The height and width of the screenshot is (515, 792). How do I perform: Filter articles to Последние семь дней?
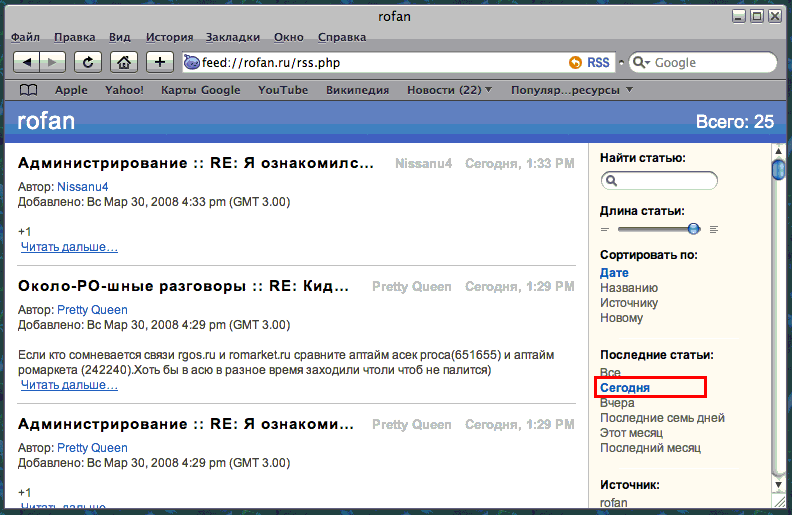point(662,418)
